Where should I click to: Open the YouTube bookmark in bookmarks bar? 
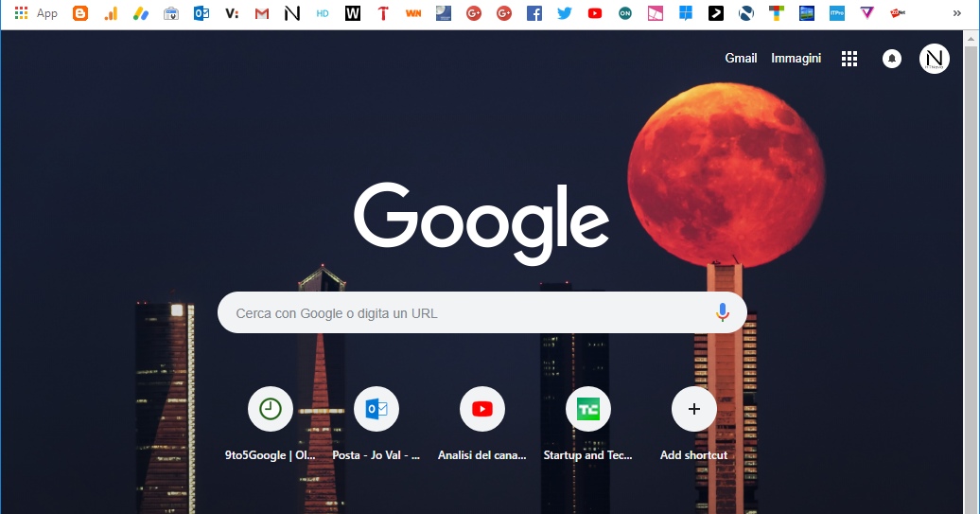[595, 13]
